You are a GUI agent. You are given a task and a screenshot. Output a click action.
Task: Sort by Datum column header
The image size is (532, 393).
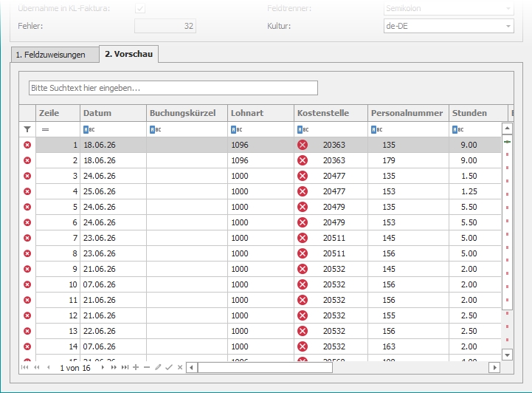pos(113,113)
